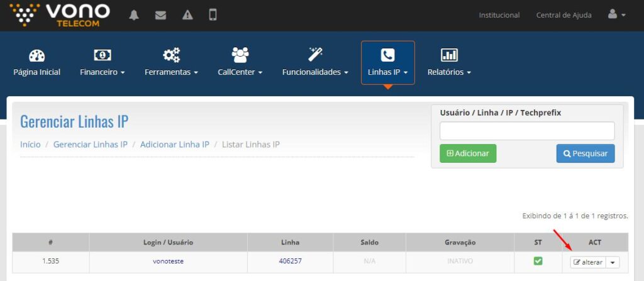Open the Linhas IP menu
The height and width of the screenshot is (281, 644).
click(x=387, y=62)
